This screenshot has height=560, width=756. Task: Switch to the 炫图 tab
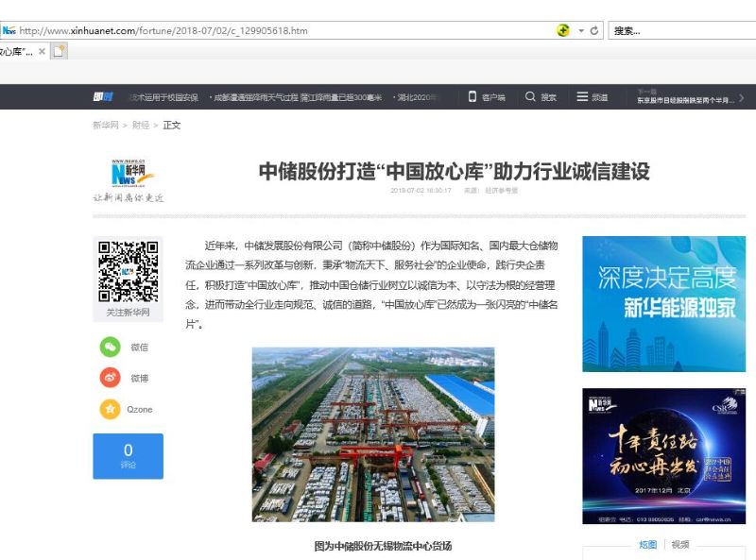[x=647, y=545]
